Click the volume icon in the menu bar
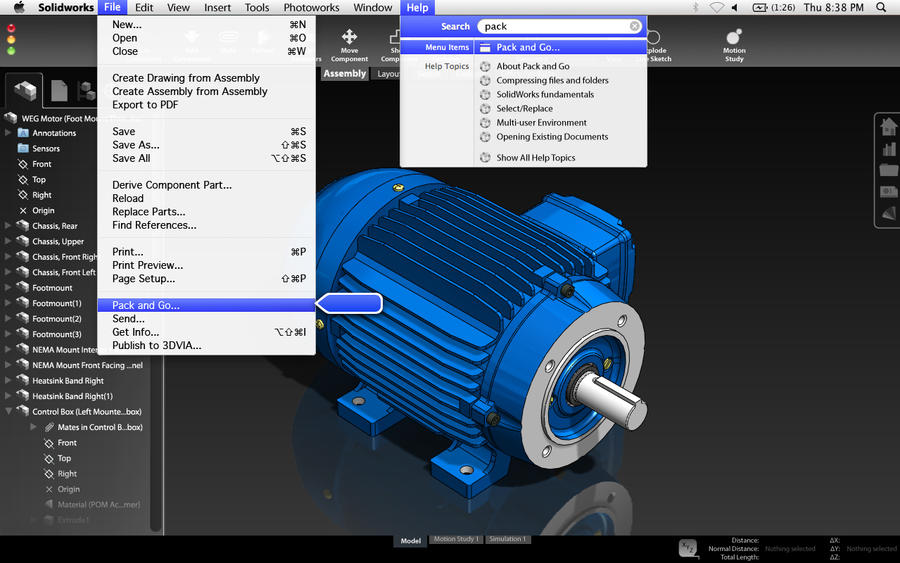Viewport: 900px width, 563px height. (735, 7)
